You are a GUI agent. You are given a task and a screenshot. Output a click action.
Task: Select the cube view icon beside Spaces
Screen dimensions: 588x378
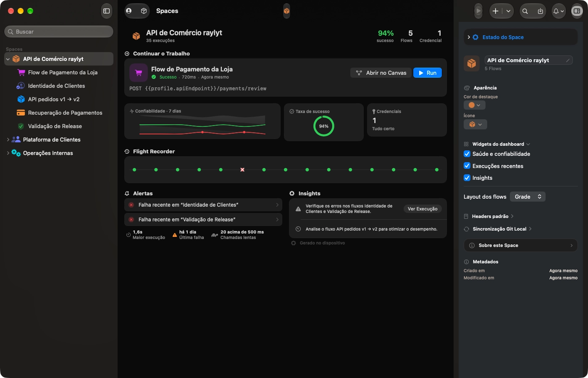pos(144,11)
